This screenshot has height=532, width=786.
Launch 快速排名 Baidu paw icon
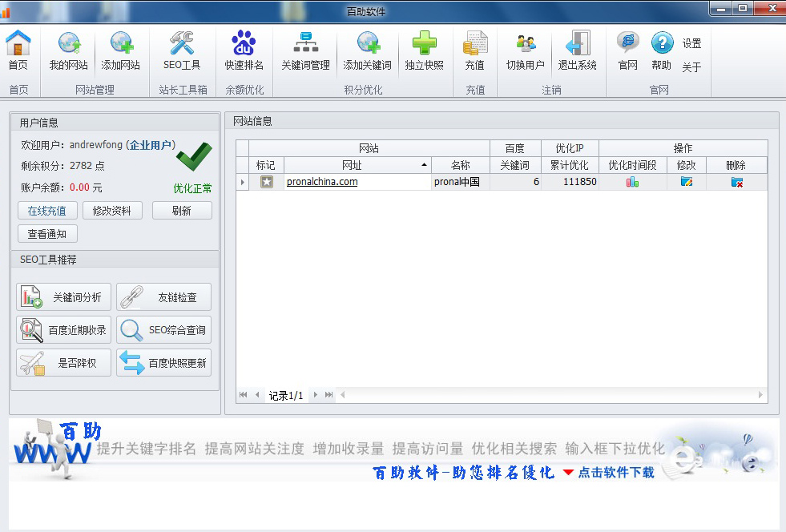pyautogui.click(x=244, y=50)
